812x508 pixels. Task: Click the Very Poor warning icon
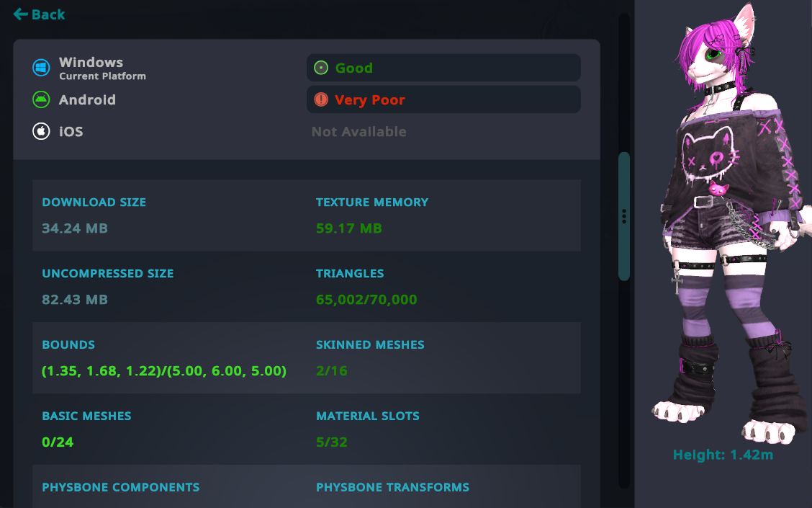[321, 99]
